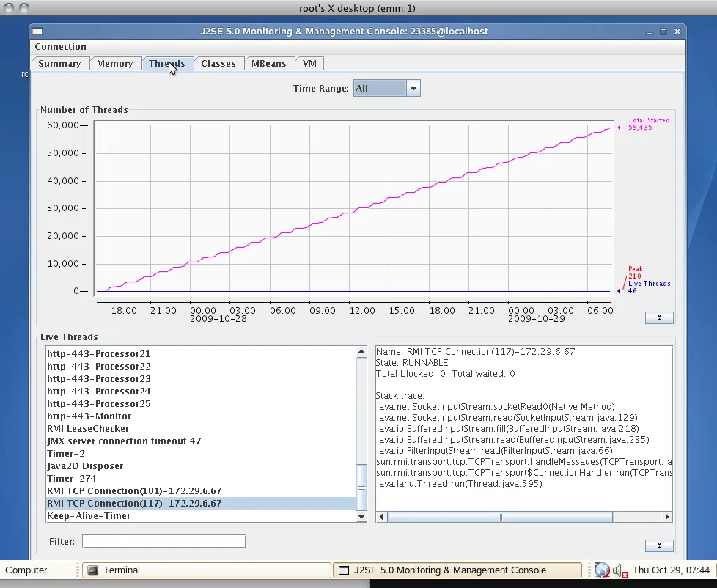Switch to the Memory tab

click(114, 64)
